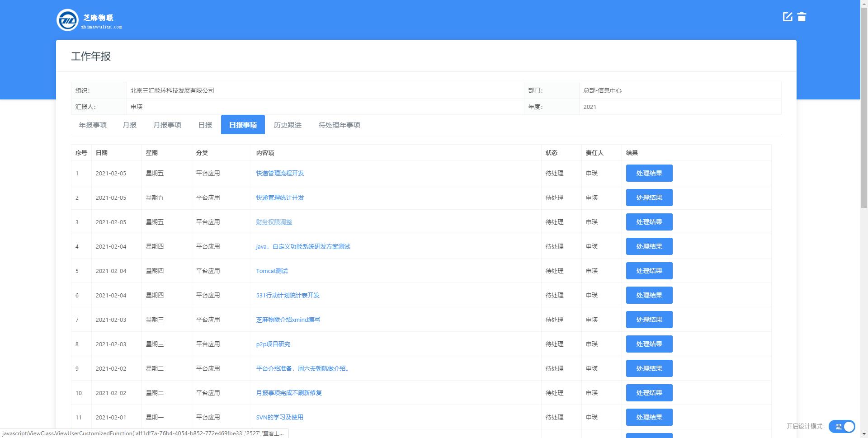The height and width of the screenshot is (438, 868).
Task: Click 处理结果 for xmind编写 row
Action: [x=649, y=320]
